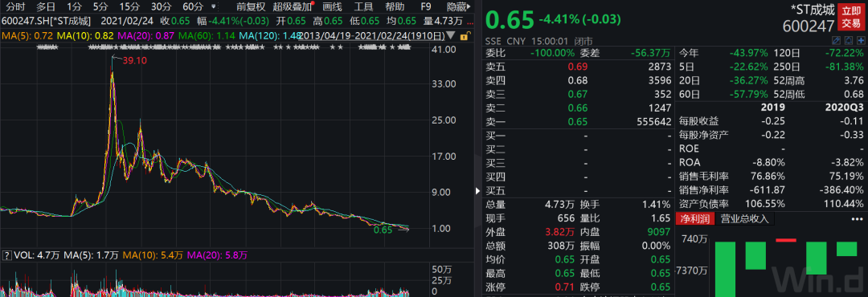This screenshot has height=297, width=868.
Task: Expand more period options arrow
Action: (214, 7)
